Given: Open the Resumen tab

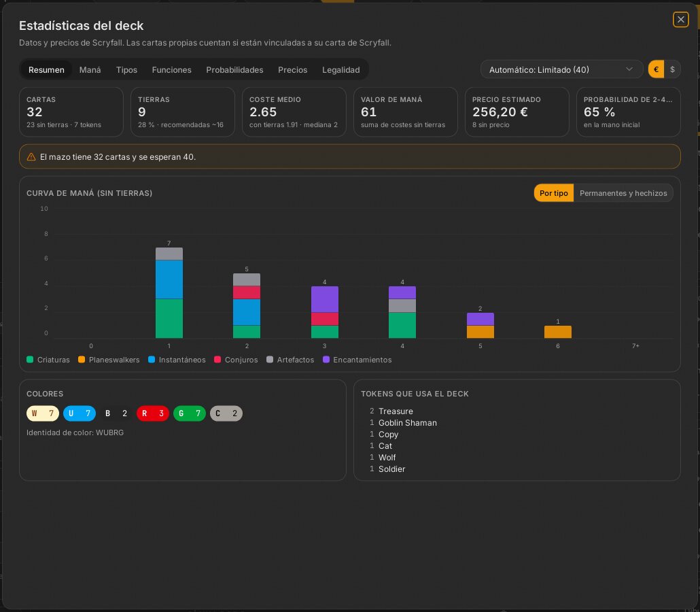Looking at the screenshot, I should [x=46, y=69].
